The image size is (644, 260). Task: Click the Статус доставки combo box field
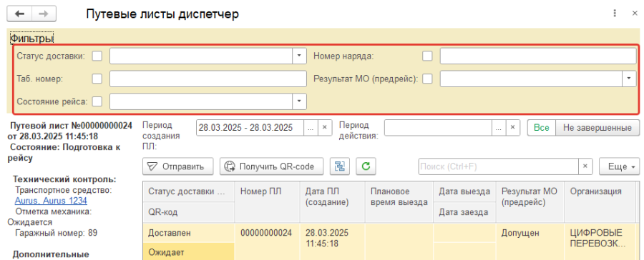click(201, 56)
